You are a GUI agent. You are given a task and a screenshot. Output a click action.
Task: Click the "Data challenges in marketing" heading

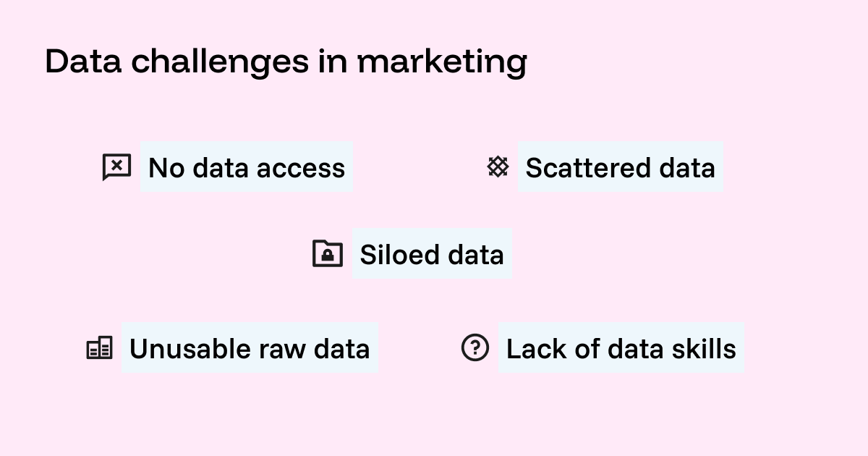pos(286,62)
